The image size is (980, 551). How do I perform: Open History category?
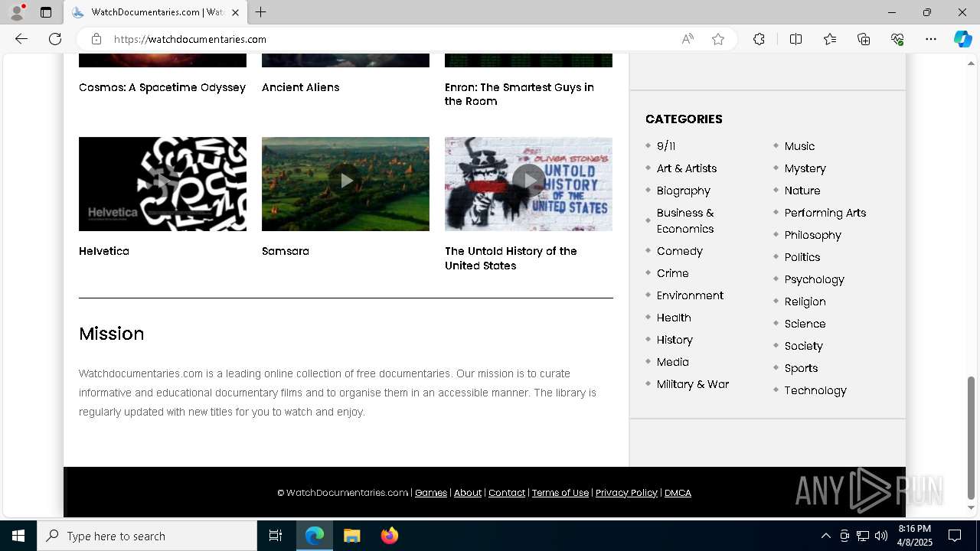(x=675, y=340)
